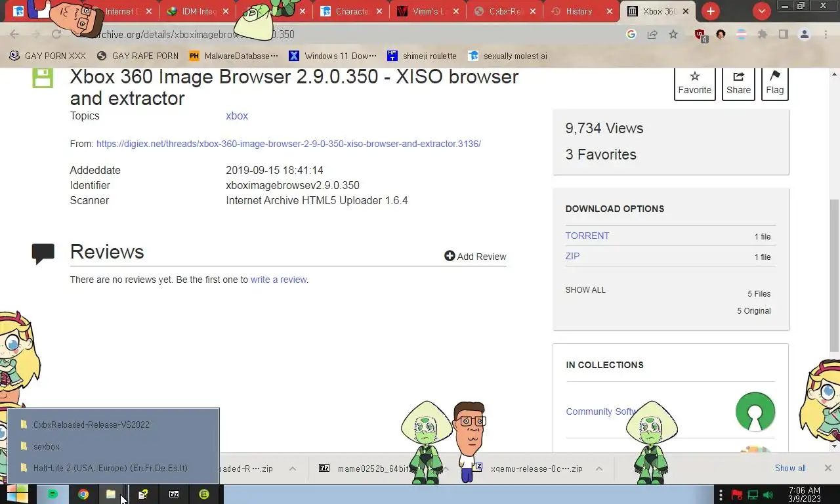840x504 pixels.
Task: Click Show all downloads link
Action: [790, 468]
